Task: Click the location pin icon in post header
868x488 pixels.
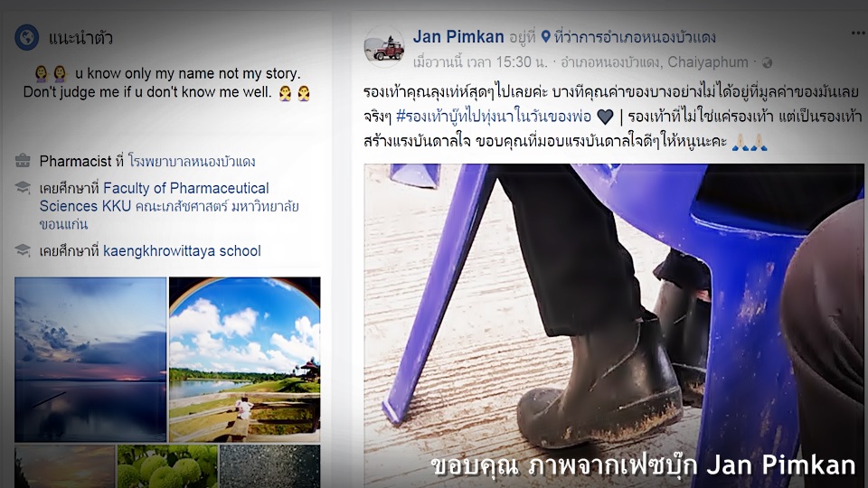Action: coord(546,37)
